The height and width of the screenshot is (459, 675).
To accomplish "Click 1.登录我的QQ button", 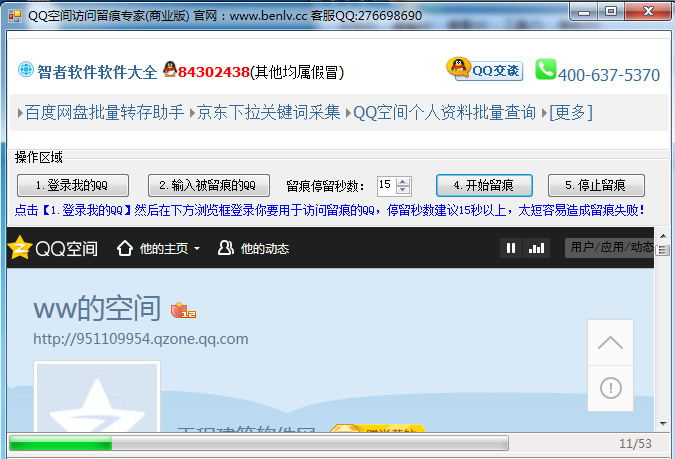I will coord(73,186).
